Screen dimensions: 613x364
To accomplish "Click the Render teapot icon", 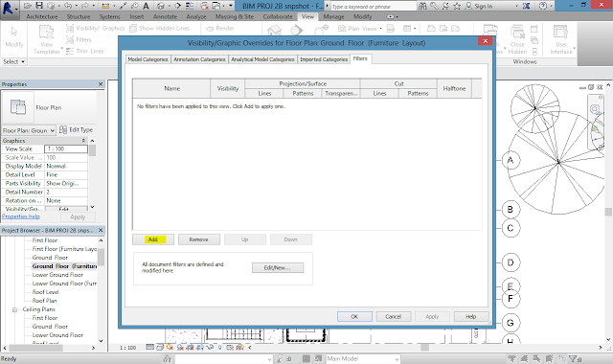I will [210, 28].
